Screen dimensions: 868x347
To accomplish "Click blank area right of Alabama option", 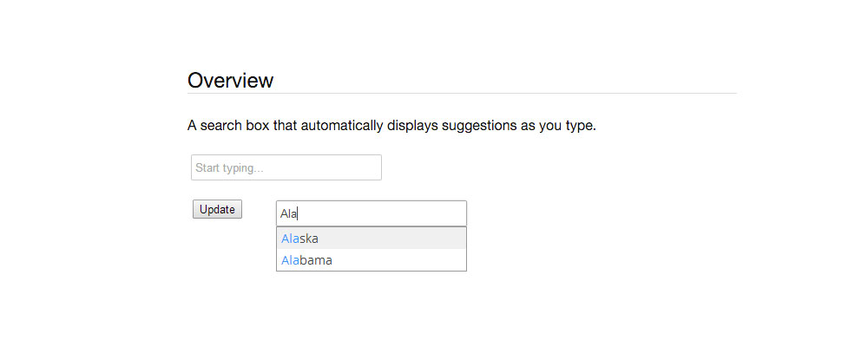I will 408,260.
